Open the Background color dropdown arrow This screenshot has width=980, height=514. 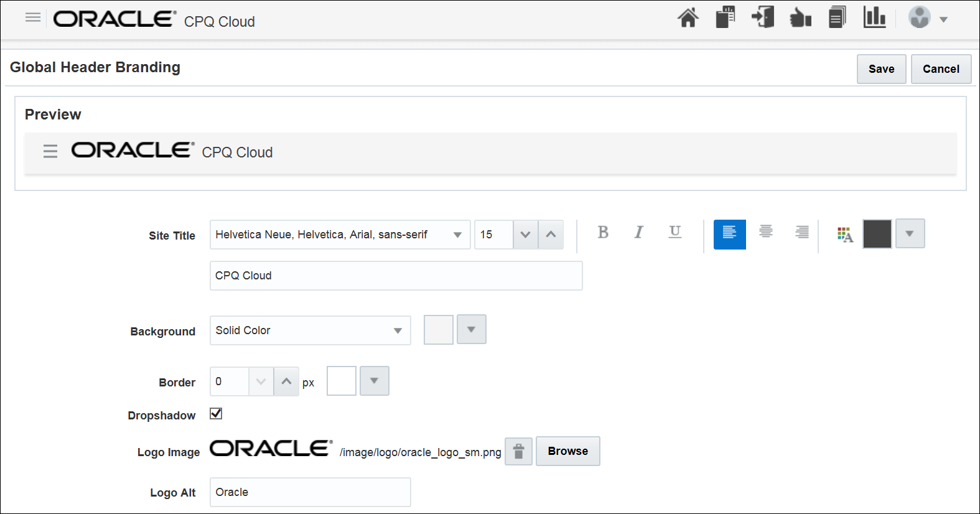click(472, 330)
